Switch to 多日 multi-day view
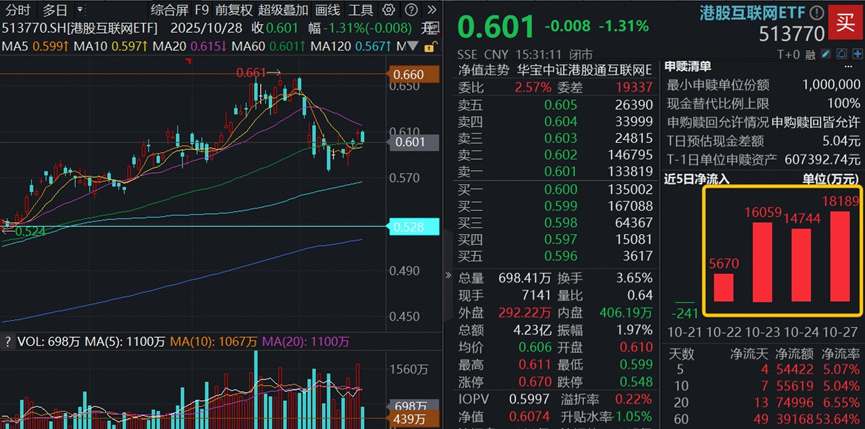Viewport: 865px width, 429px height. (x=56, y=10)
